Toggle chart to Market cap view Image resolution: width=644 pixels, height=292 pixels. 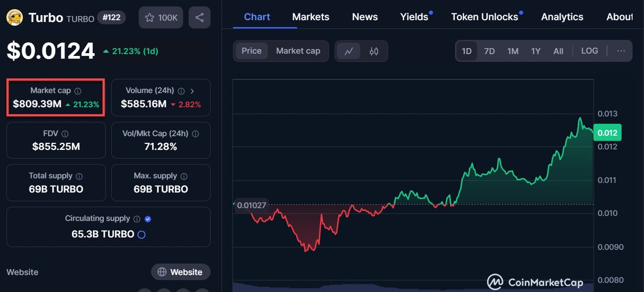click(298, 51)
